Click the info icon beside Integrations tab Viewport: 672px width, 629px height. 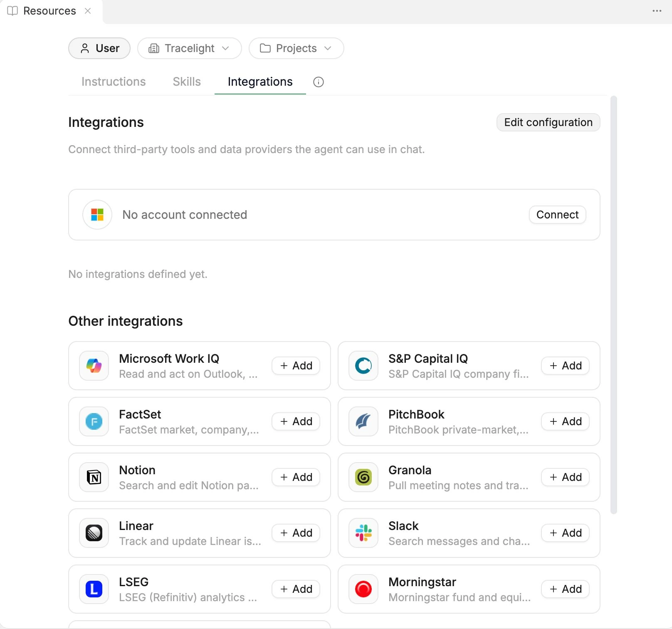pos(319,82)
